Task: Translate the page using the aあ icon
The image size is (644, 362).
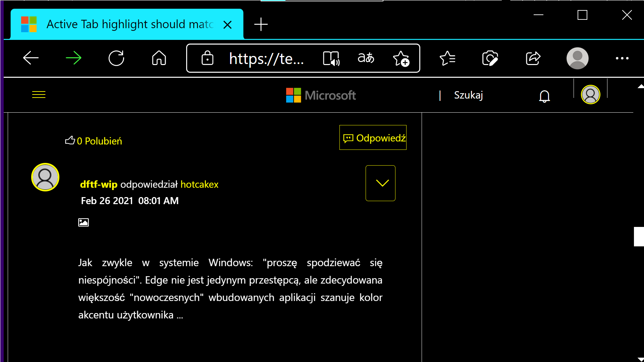Action: coord(366,58)
